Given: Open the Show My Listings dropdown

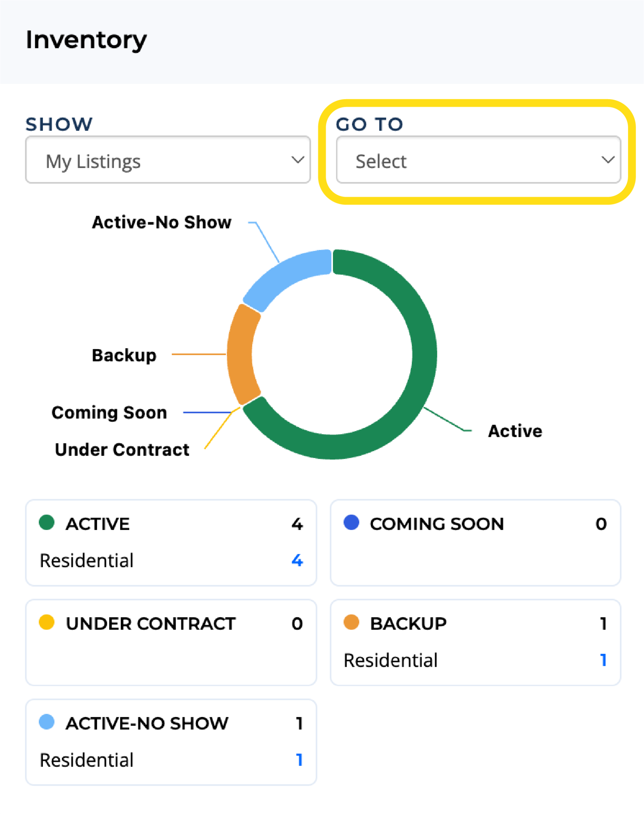Looking at the screenshot, I should 168,160.
